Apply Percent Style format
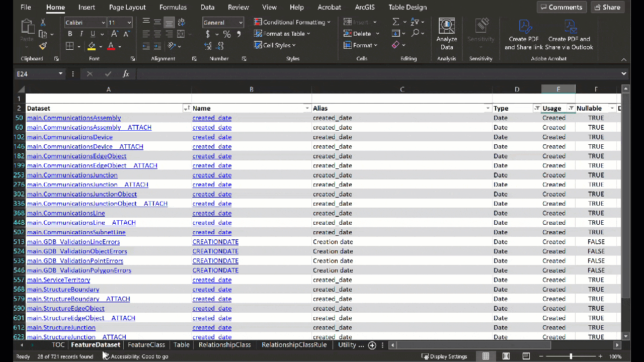 227,34
